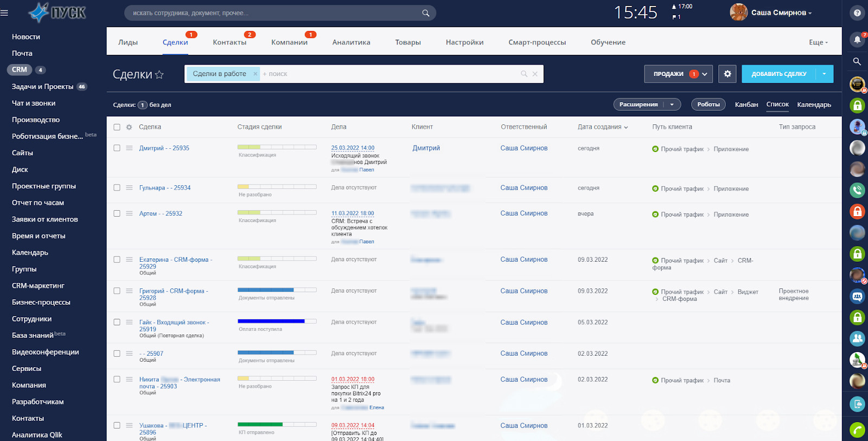This screenshot has height=441, width=868.
Task: Toggle the select-all deals checkbox
Action: [x=117, y=127]
